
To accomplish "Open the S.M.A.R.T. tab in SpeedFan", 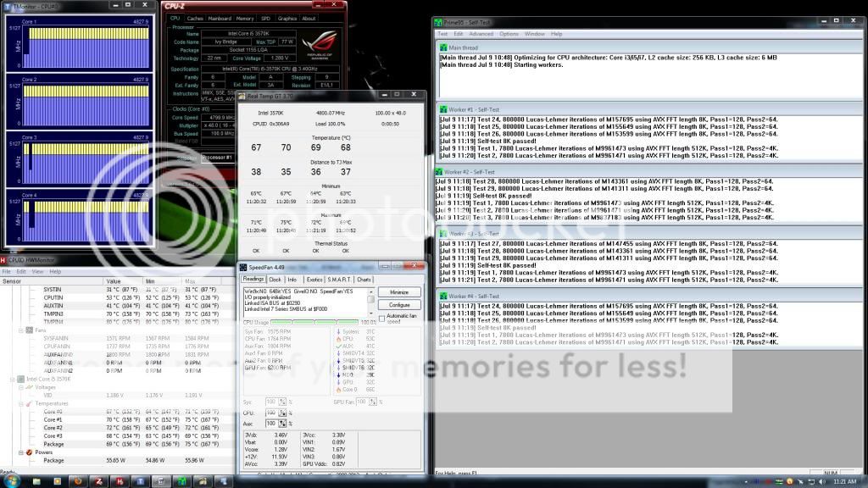I will [x=339, y=280].
